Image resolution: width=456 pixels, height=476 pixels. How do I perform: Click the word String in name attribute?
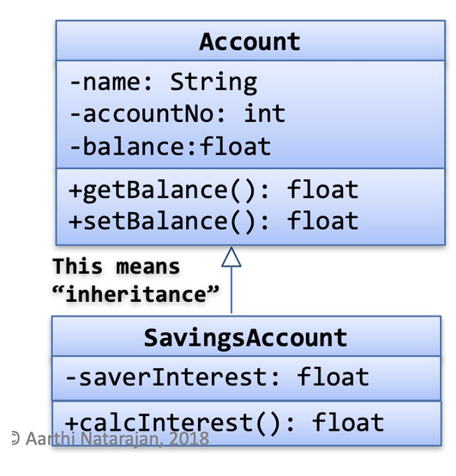pyautogui.click(x=213, y=82)
